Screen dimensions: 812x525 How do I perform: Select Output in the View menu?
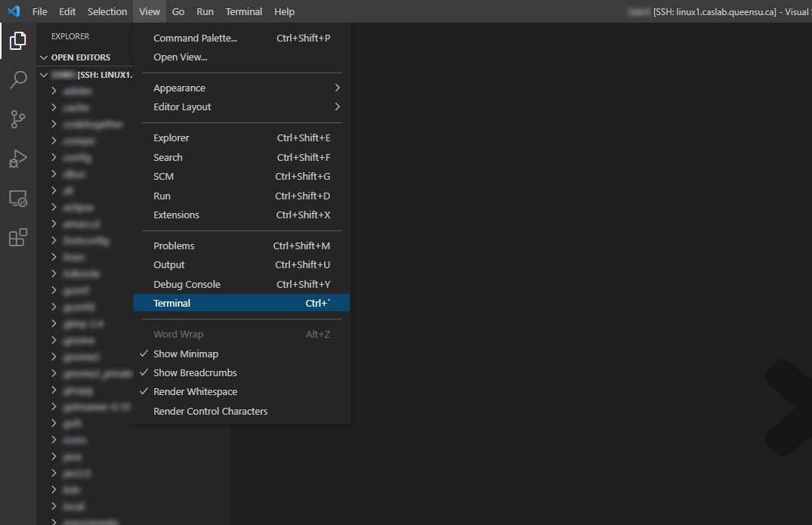tap(241, 264)
